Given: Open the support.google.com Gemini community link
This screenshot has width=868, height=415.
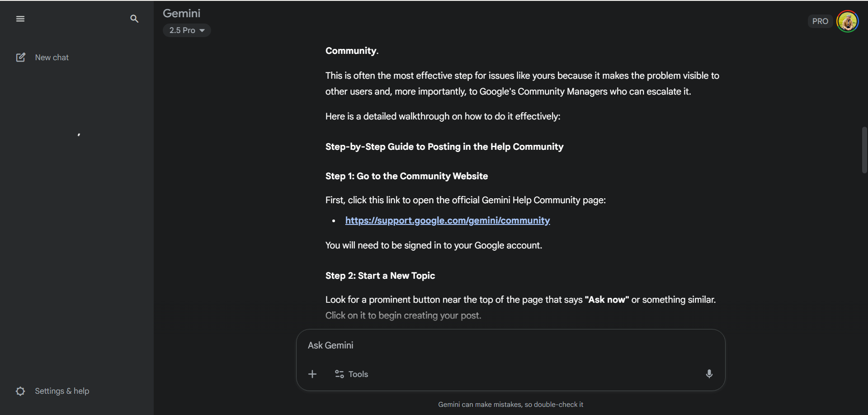Looking at the screenshot, I should click(x=448, y=220).
